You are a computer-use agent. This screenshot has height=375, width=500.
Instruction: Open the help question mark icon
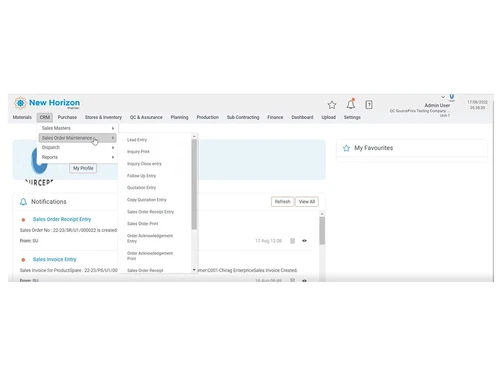click(x=369, y=105)
